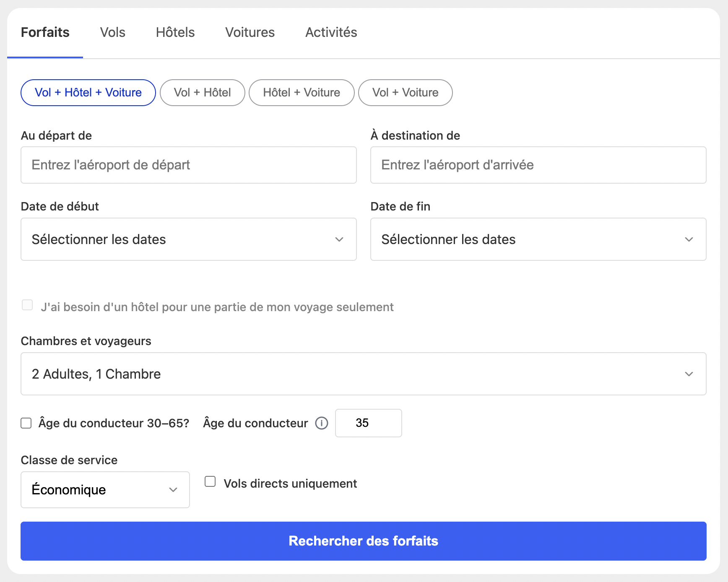Image resolution: width=728 pixels, height=582 pixels.
Task: Click the driver age info icon
Action: pos(321,423)
